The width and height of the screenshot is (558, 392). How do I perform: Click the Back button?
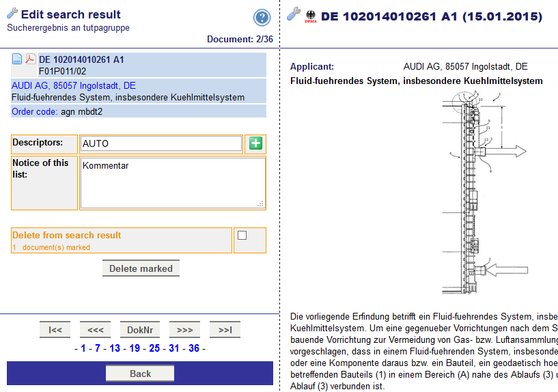(140, 374)
